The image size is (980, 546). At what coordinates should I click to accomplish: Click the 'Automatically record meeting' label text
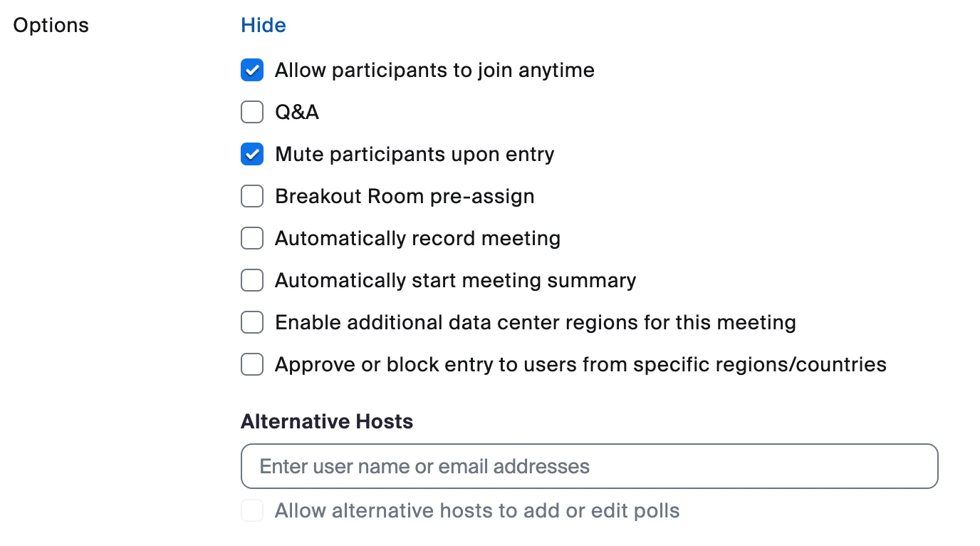coord(417,239)
